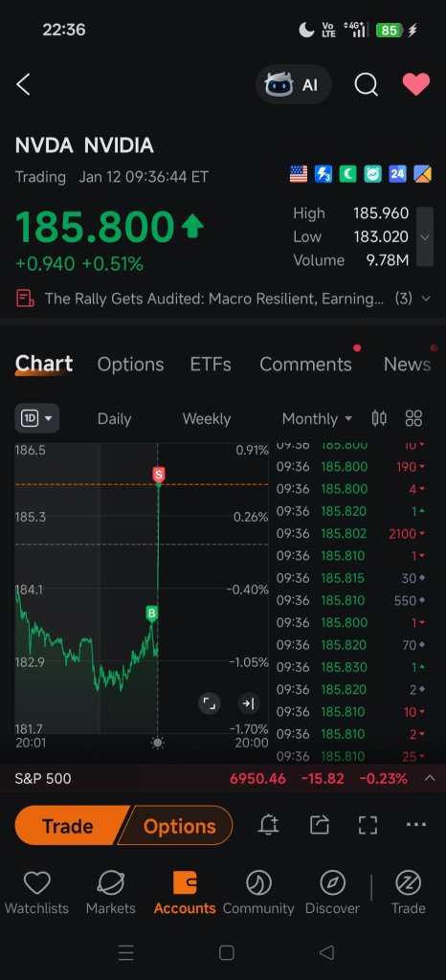Tap the +0.940 +0.51% change text
This screenshot has height=980, width=446.
[79, 264]
